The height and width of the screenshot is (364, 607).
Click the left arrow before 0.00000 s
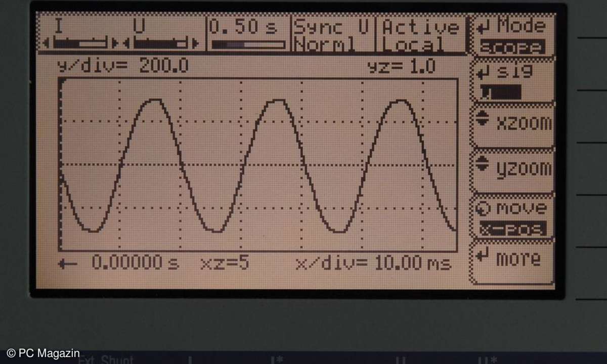67,263
